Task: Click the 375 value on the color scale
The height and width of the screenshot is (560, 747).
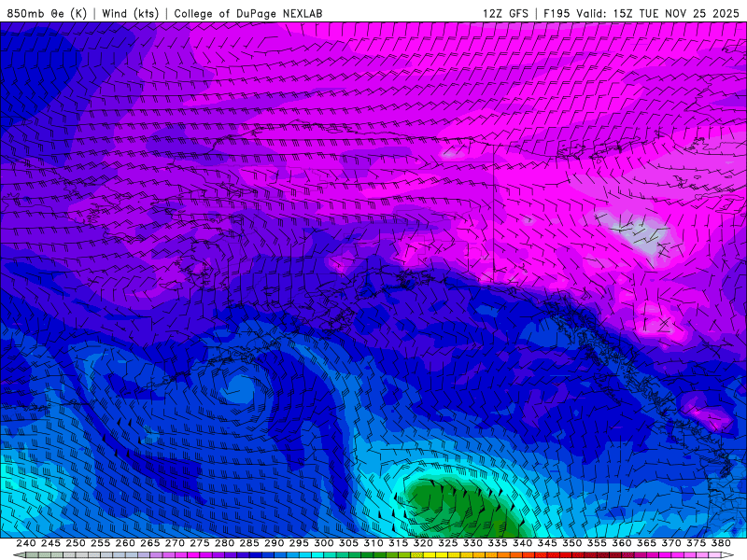Action: pos(696,543)
